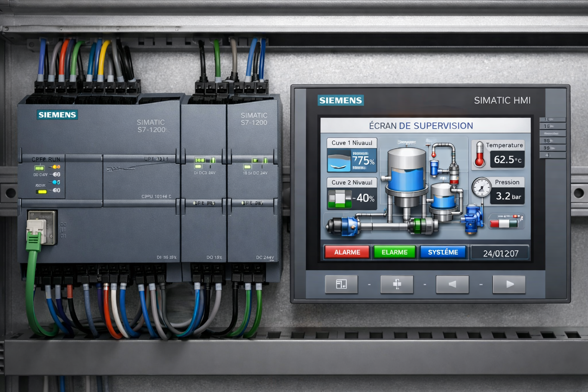Click the yellow LED on the CPU module

click(41, 192)
